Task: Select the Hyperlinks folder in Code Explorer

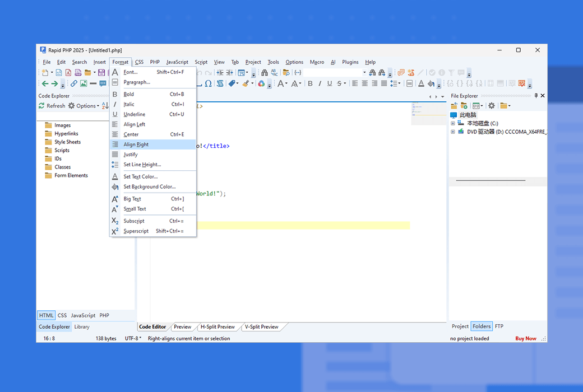Action: 66,134
